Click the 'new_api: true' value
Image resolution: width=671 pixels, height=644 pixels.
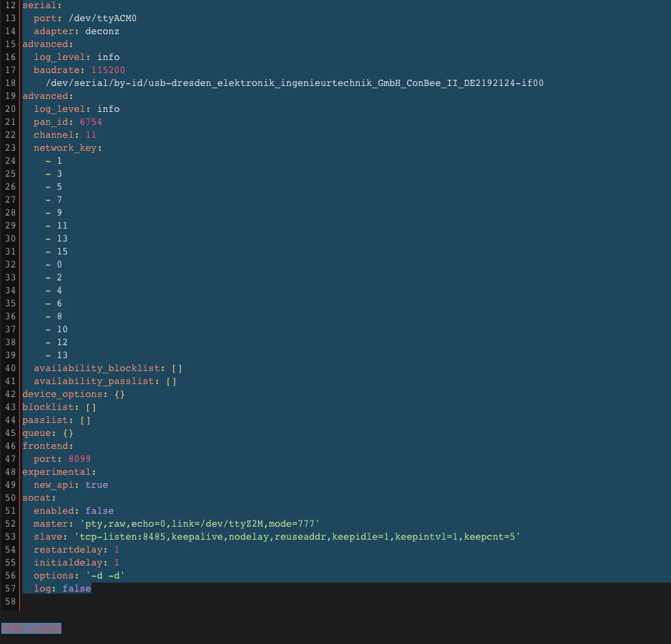point(97,485)
